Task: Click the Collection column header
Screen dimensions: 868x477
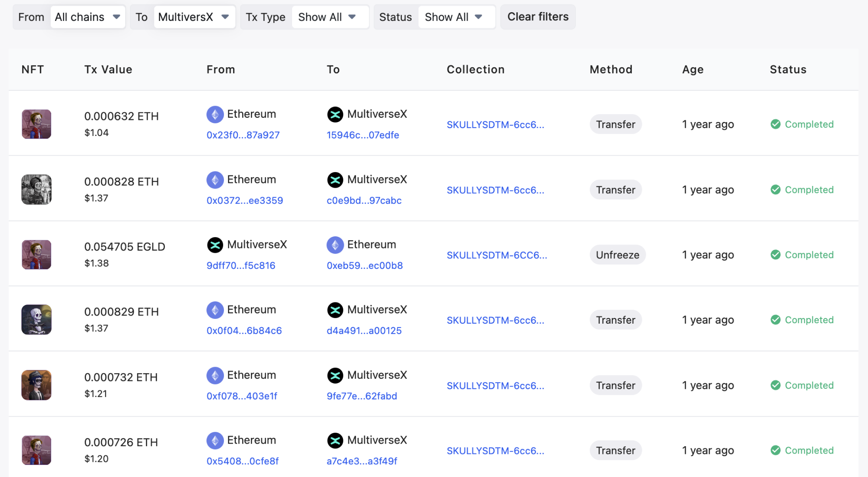Action: click(476, 70)
